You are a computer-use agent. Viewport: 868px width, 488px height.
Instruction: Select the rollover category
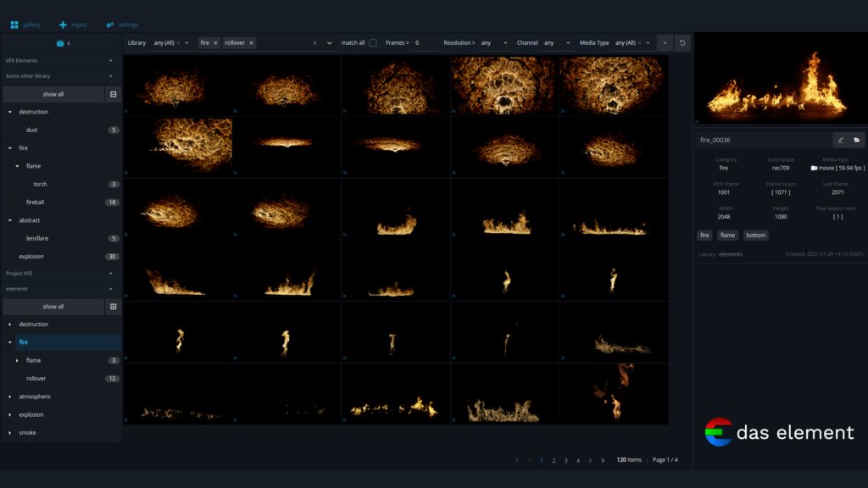click(36, 379)
